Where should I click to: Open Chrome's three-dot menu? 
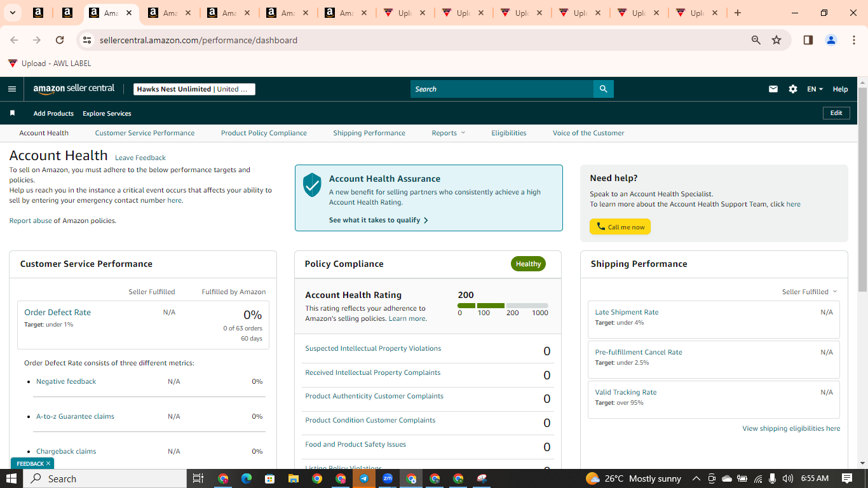click(854, 40)
